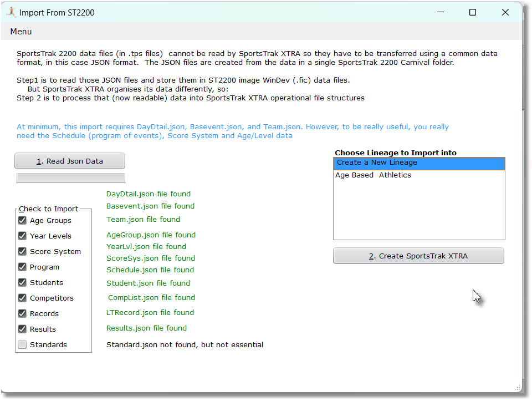532x401 pixels.
Task: Select Create a New Lineage row
Action: click(419, 163)
